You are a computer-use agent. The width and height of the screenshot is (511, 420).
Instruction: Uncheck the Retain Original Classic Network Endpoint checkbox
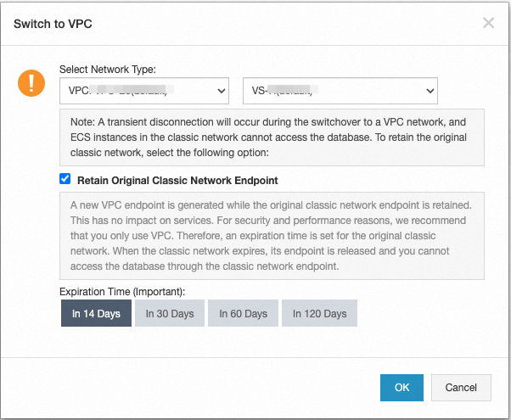pyautogui.click(x=65, y=180)
